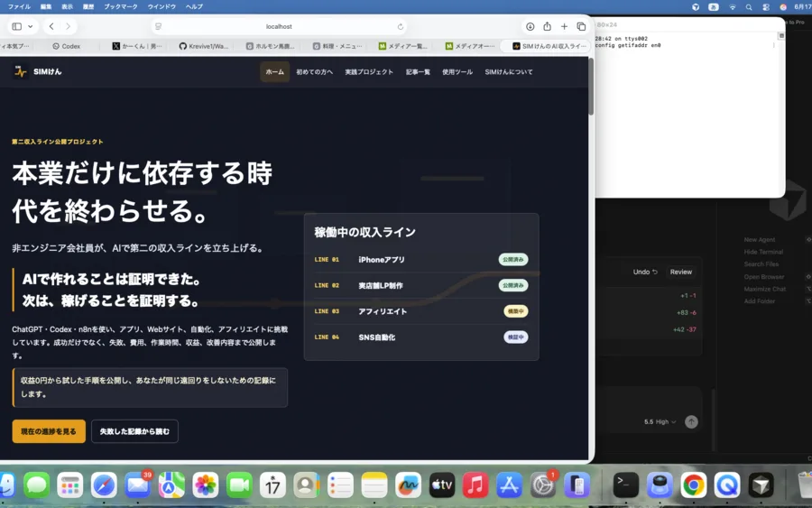Open a new Safari tab
The width and height of the screenshot is (812, 508).
(564, 26)
